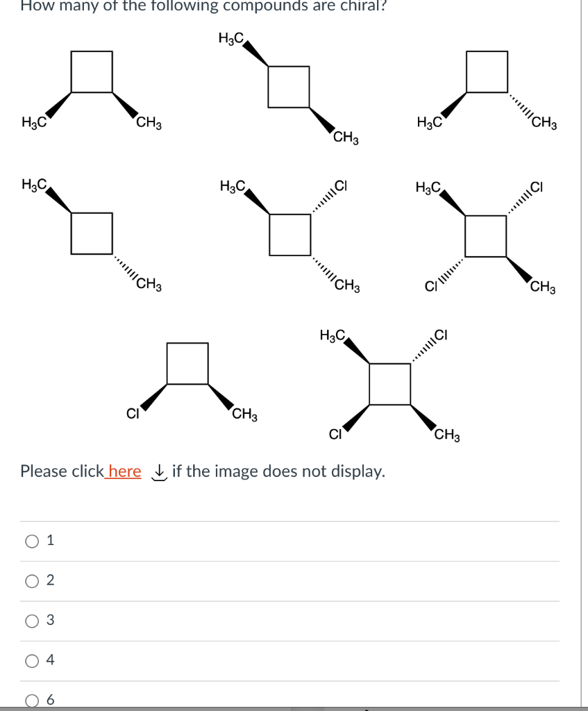Open the here link to reload the image
The image size is (588, 711).
(x=126, y=471)
